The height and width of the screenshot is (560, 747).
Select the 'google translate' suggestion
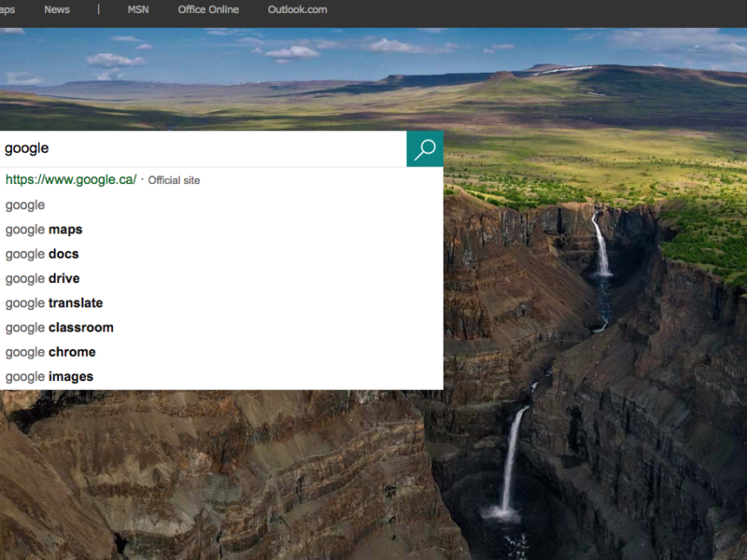point(221,303)
